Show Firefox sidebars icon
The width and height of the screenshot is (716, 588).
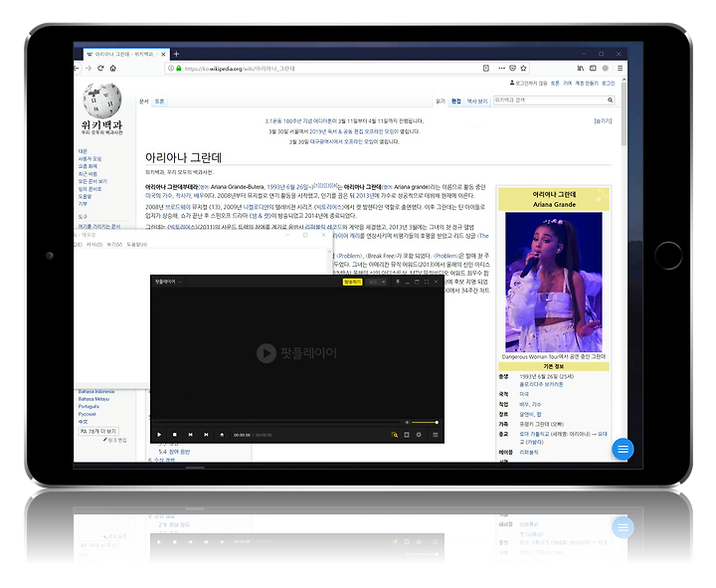[593, 68]
